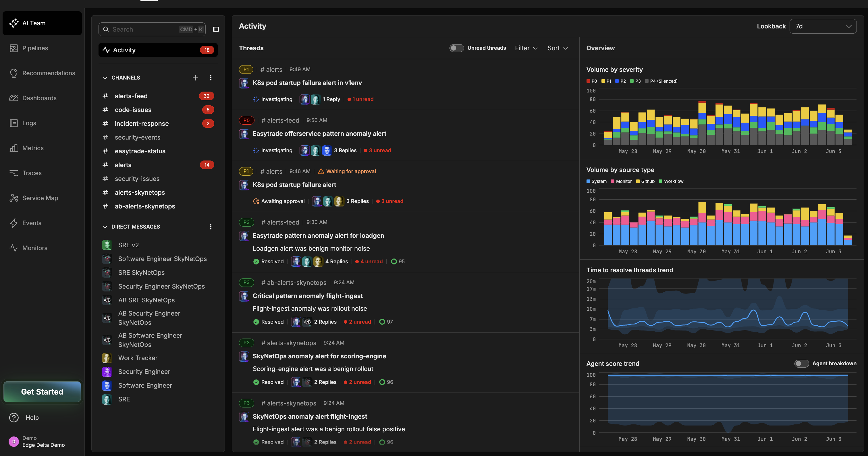Open K8s pod startup failure alert in v1env
868x456 pixels.
tap(307, 83)
